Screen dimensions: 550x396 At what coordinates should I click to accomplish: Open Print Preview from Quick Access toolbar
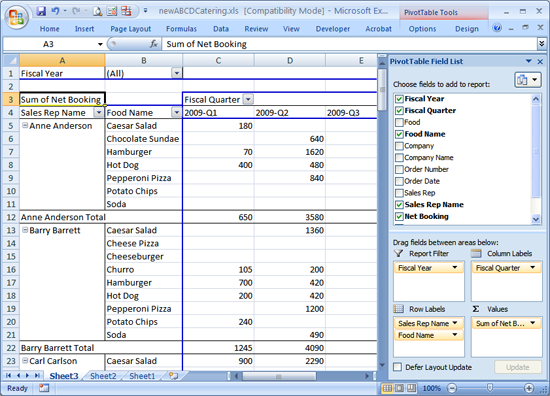(97, 12)
